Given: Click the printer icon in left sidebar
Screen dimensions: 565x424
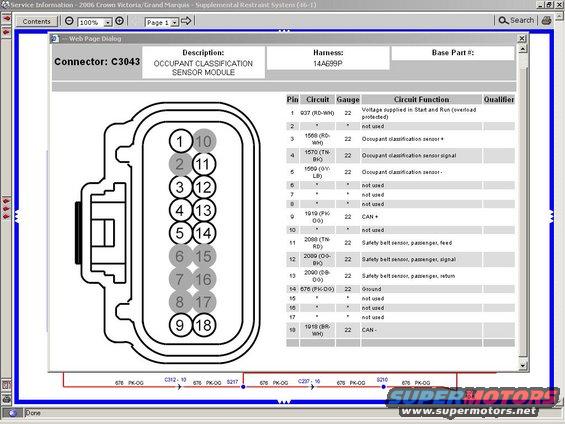Looking at the screenshot, I should point(6,398).
